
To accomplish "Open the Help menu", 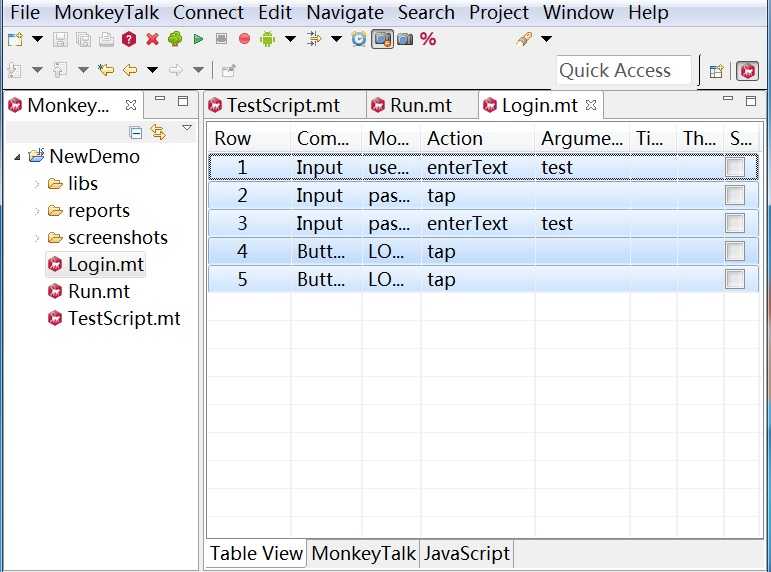I will (648, 12).
